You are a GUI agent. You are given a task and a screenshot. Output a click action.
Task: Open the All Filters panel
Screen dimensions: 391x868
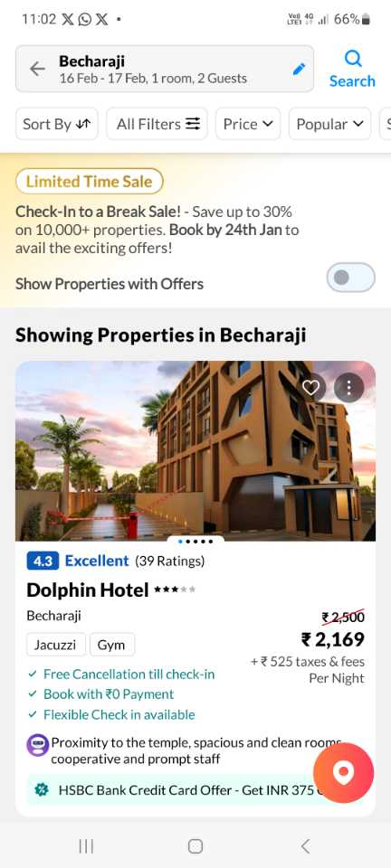click(x=157, y=124)
